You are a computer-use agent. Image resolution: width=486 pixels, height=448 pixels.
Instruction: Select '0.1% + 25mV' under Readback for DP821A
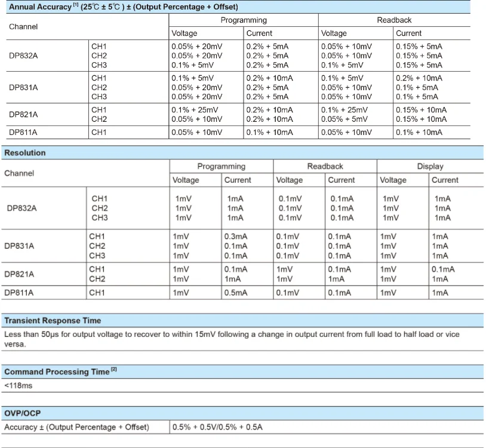pyautogui.click(x=344, y=110)
